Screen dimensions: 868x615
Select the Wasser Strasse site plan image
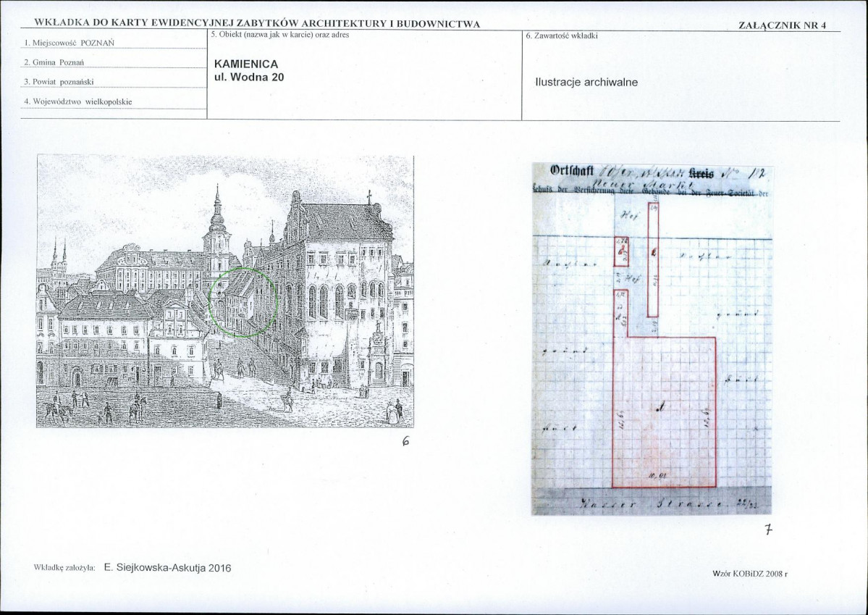click(652, 339)
